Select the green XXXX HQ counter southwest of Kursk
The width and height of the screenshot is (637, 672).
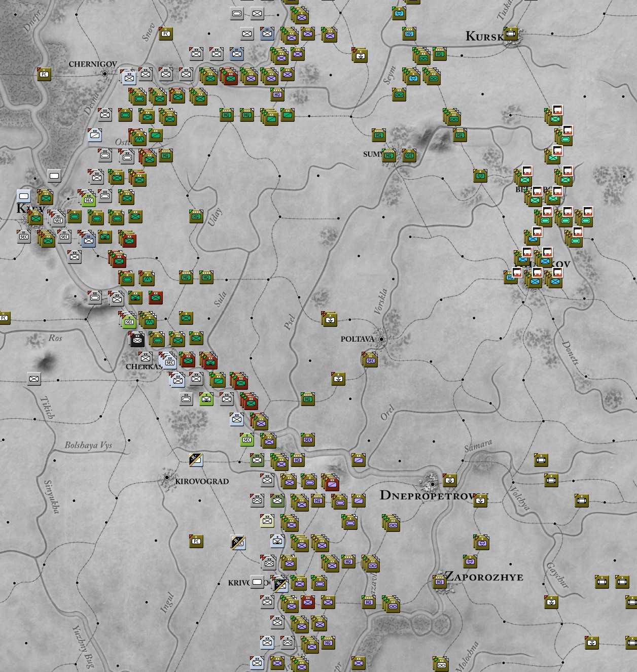coord(439,54)
